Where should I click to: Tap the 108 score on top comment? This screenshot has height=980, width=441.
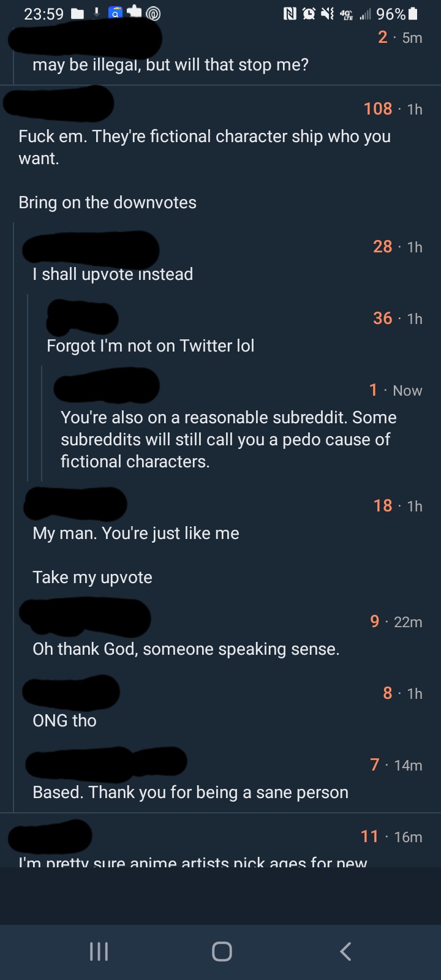pyautogui.click(x=377, y=109)
